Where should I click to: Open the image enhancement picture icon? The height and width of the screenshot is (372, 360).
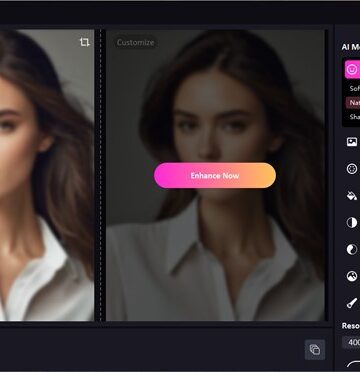pyautogui.click(x=352, y=142)
